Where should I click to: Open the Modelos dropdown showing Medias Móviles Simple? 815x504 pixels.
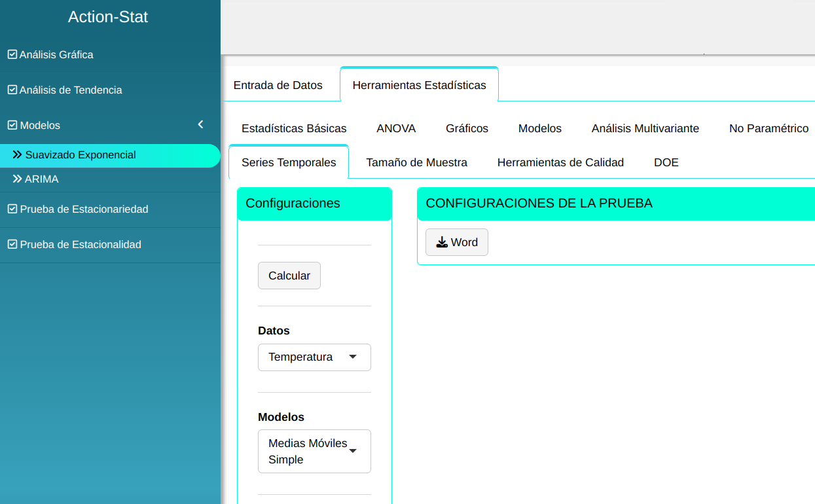tap(314, 451)
